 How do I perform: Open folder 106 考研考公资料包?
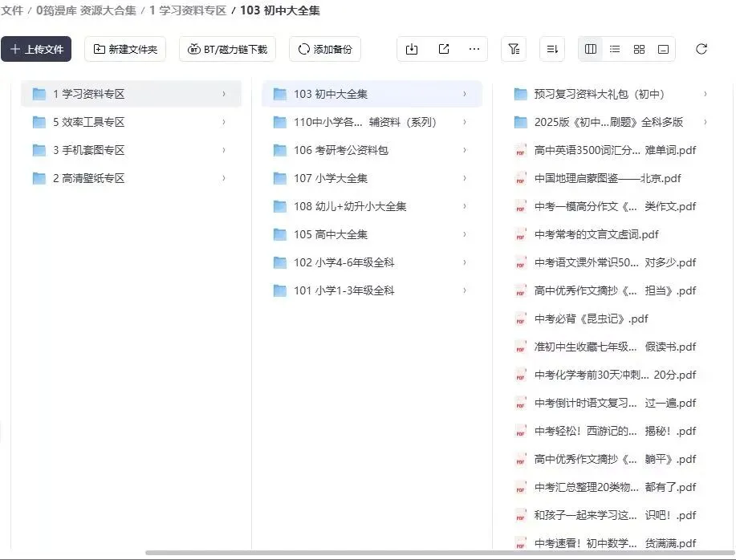click(x=372, y=150)
